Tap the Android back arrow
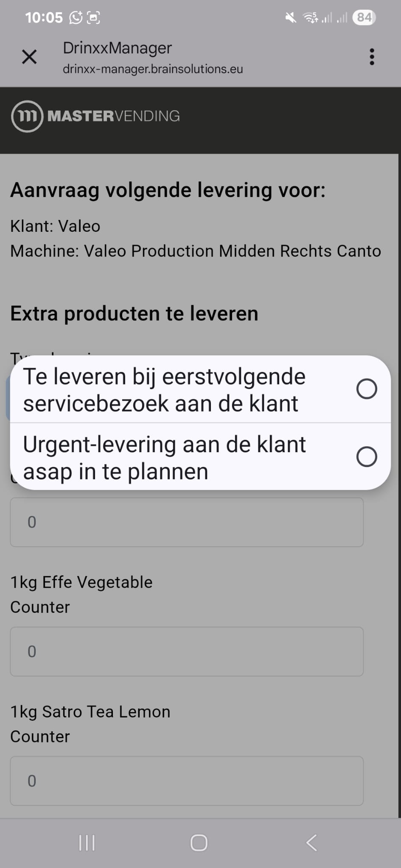 [x=311, y=843]
